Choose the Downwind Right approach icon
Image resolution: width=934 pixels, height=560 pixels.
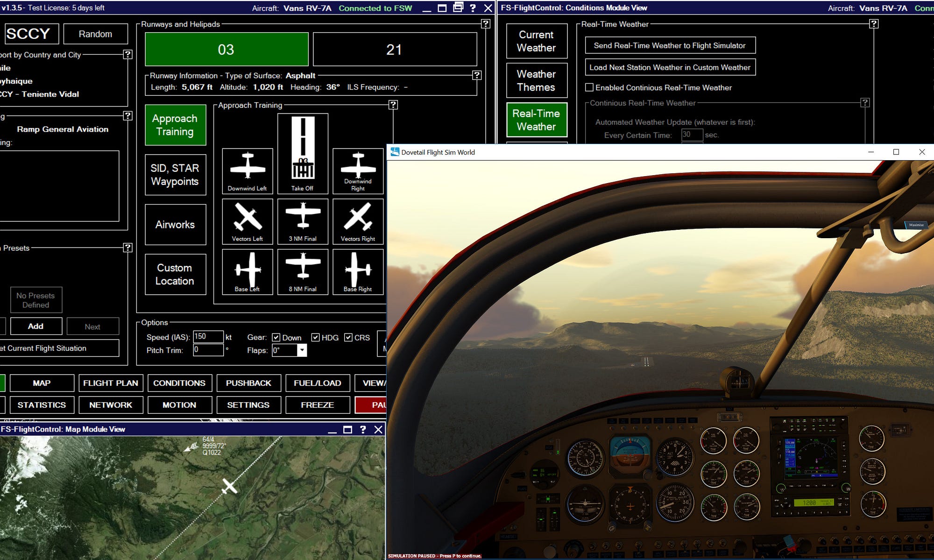click(x=358, y=170)
